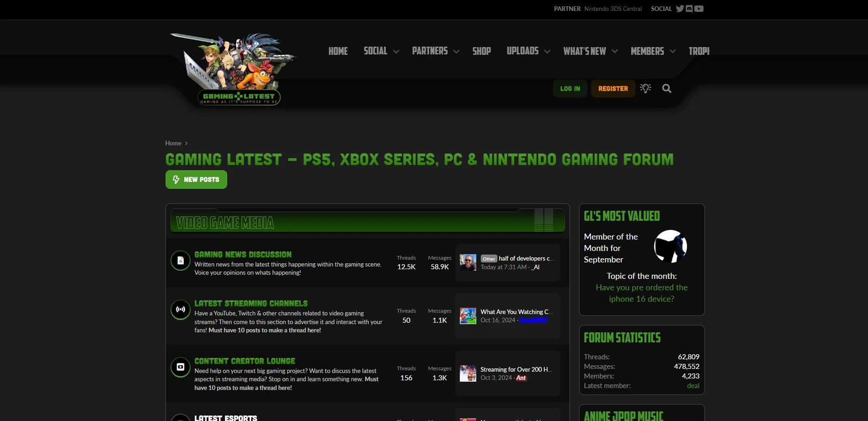Open the Members nav item
Screen dimensions: 868x421
coord(647,51)
